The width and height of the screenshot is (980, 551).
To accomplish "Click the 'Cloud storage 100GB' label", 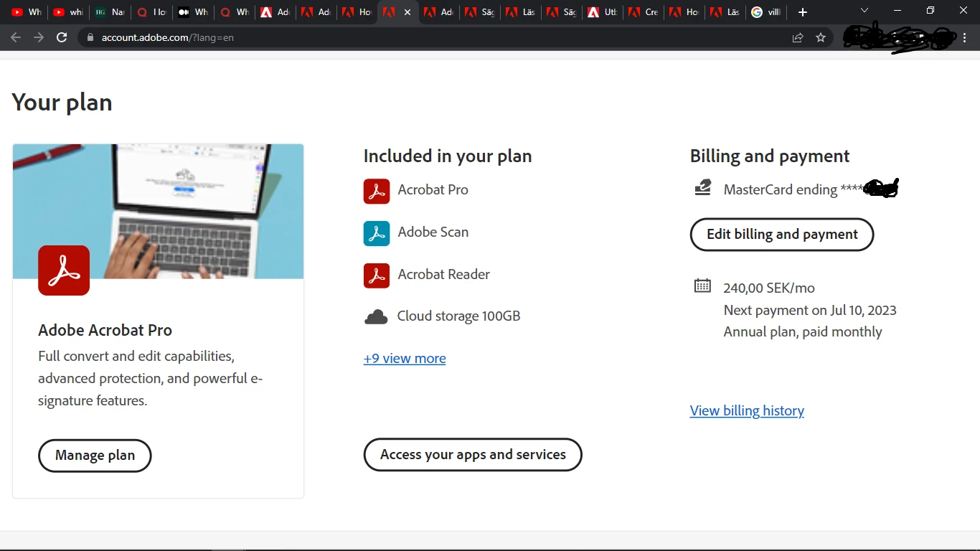I will pyautogui.click(x=458, y=316).
